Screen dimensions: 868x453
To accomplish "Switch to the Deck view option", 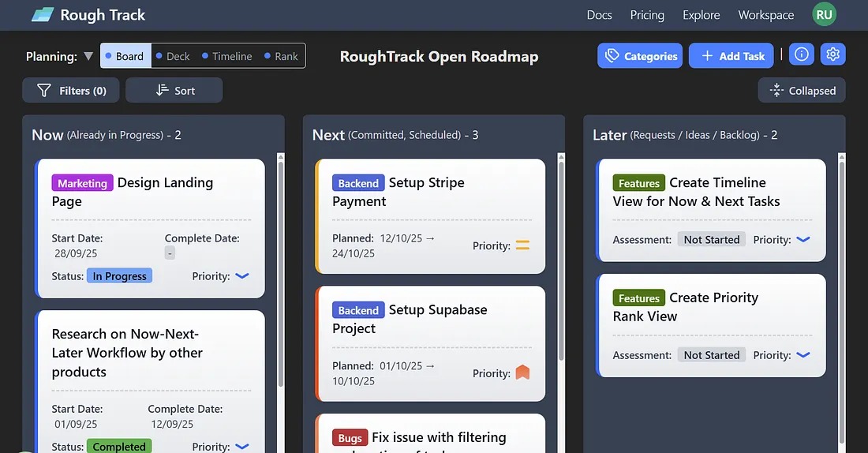I will click(x=173, y=56).
